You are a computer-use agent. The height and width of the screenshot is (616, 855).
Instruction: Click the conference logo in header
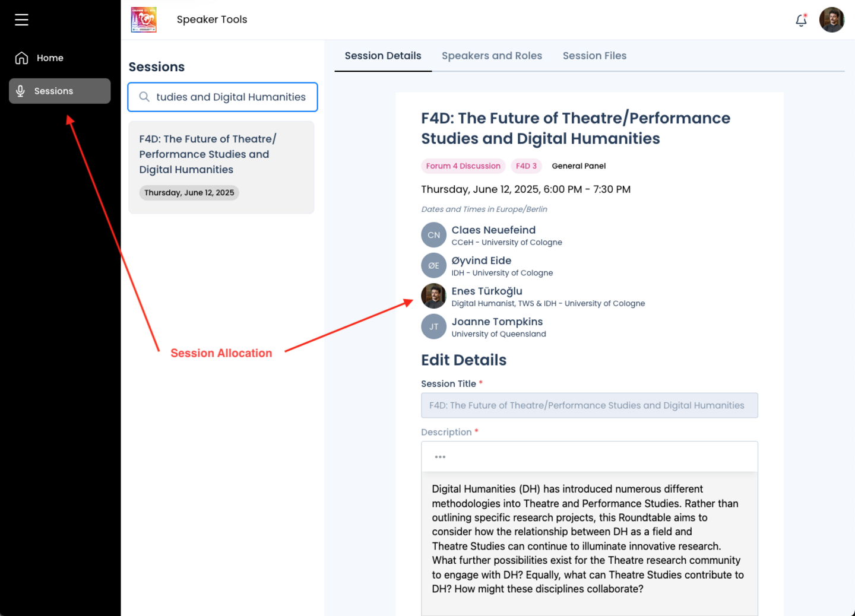[144, 20]
